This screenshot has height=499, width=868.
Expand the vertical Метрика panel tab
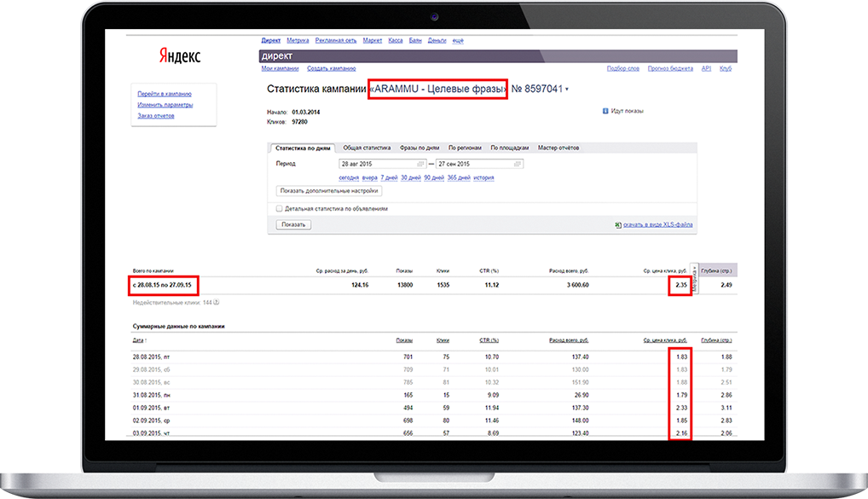[x=694, y=279]
